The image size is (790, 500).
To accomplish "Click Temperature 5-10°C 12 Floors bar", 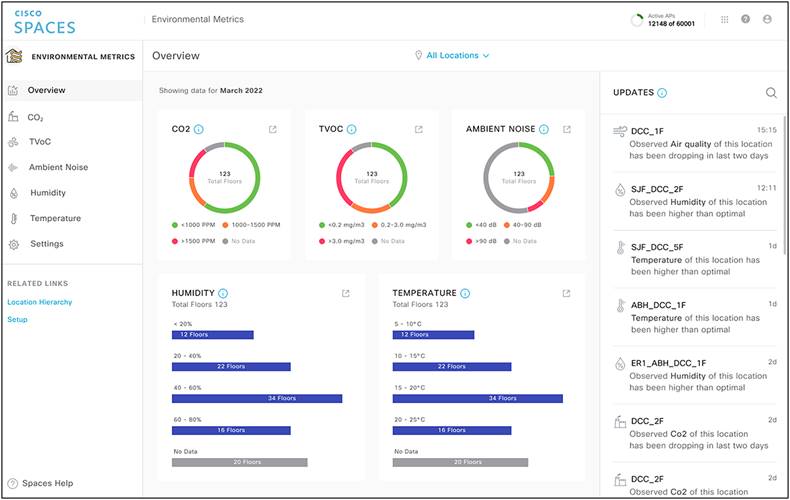I will coord(433,335).
